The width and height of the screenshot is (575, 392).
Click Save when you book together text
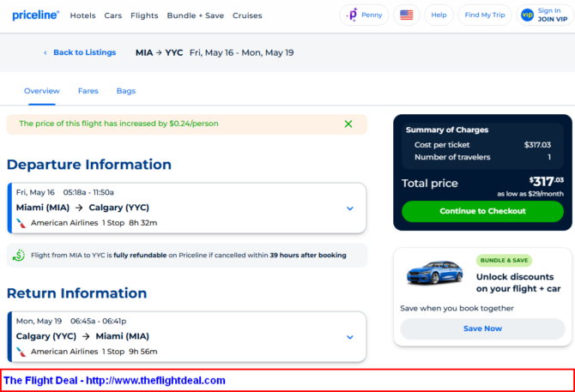click(x=457, y=309)
